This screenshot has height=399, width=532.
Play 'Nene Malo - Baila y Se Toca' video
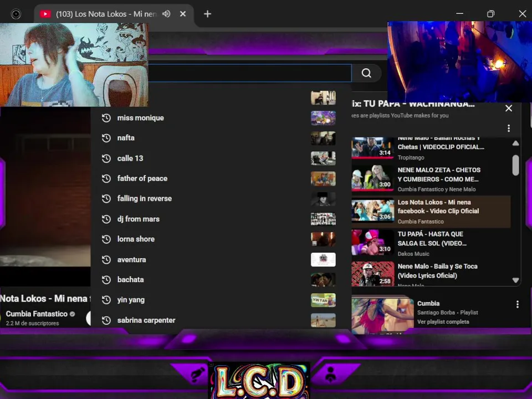point(431,273)
